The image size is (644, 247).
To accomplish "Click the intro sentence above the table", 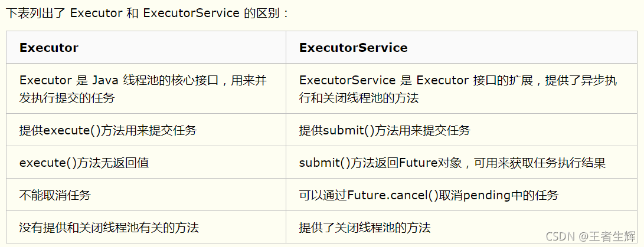I will [x=147, y=13].
